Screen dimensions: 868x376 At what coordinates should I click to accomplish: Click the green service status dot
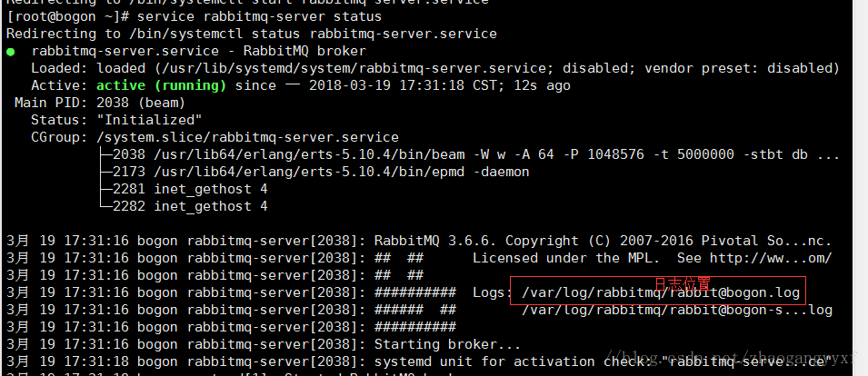[11, 52]
